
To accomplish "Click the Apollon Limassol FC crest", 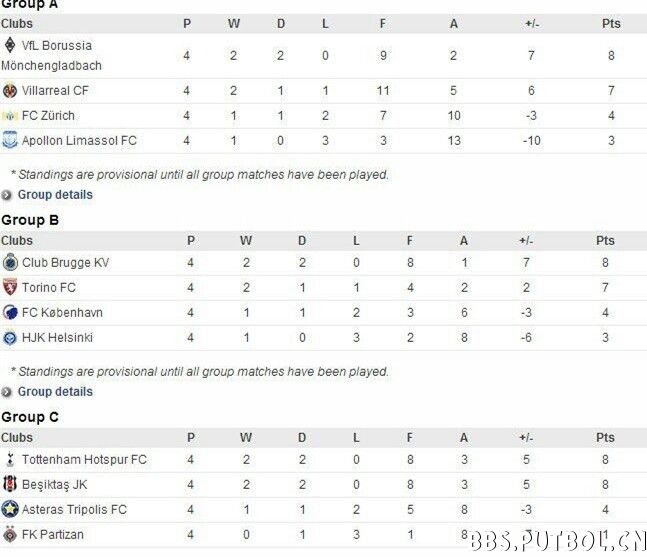I will click(x=10, y=140).
